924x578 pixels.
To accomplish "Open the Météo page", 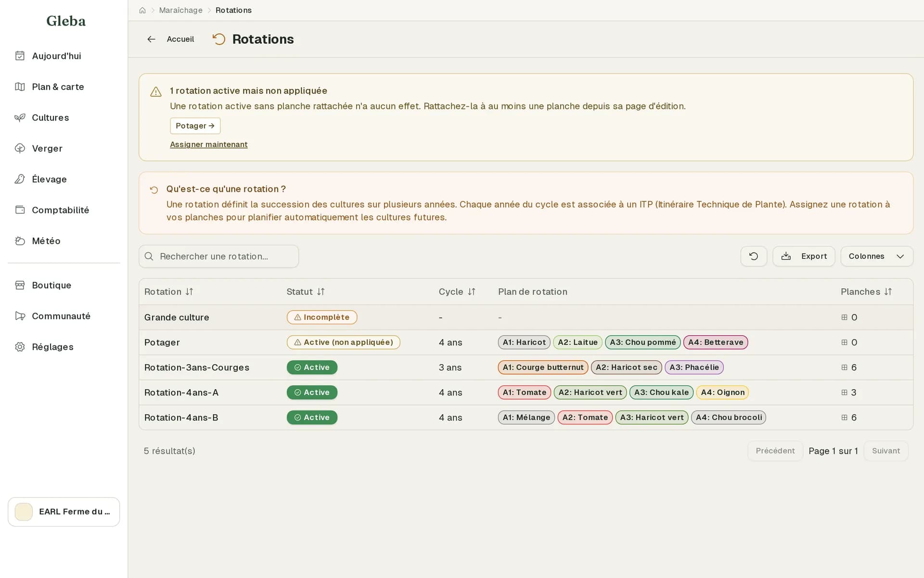I will (x=64, y=241).
